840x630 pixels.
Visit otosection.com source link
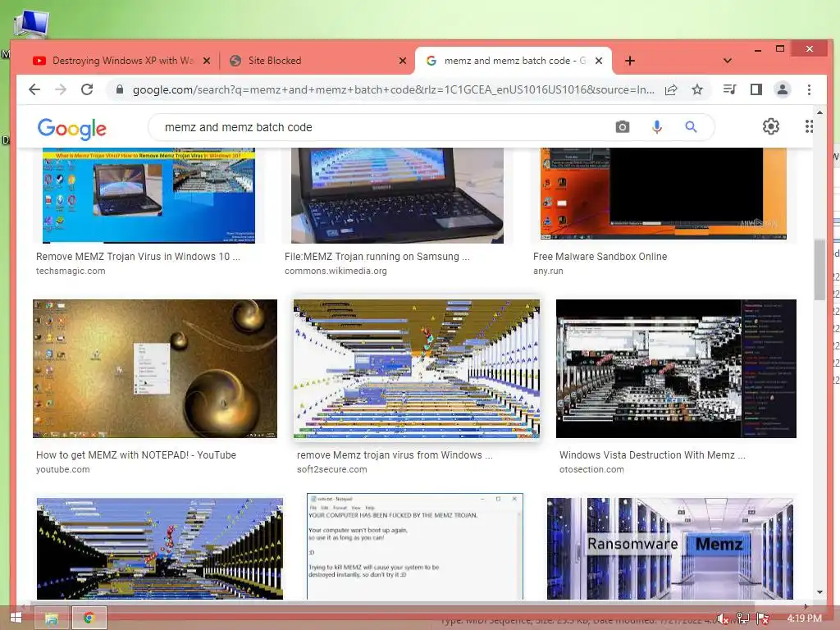coord(591,469)
